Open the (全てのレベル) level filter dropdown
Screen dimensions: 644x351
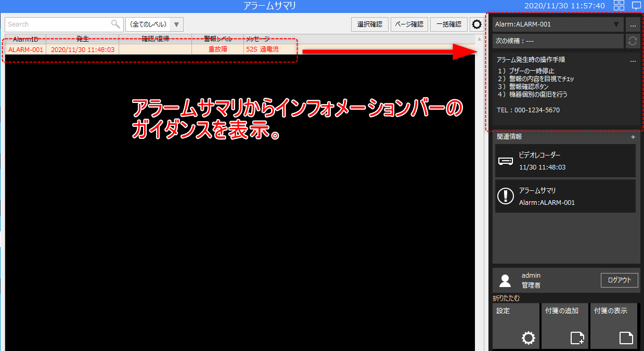[154, 24]
